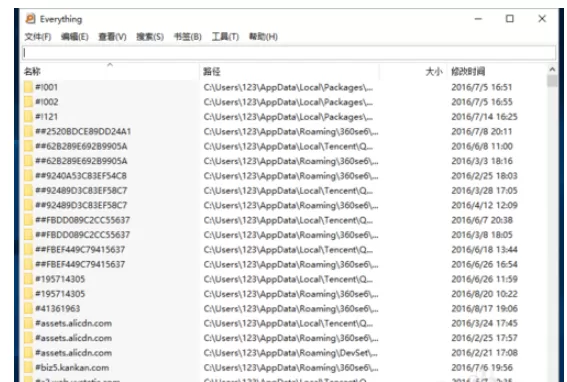Select the ##9240A53C83EF54C8 entry
567x382 pixels.
pyautogui.click(x=81, y=176)
